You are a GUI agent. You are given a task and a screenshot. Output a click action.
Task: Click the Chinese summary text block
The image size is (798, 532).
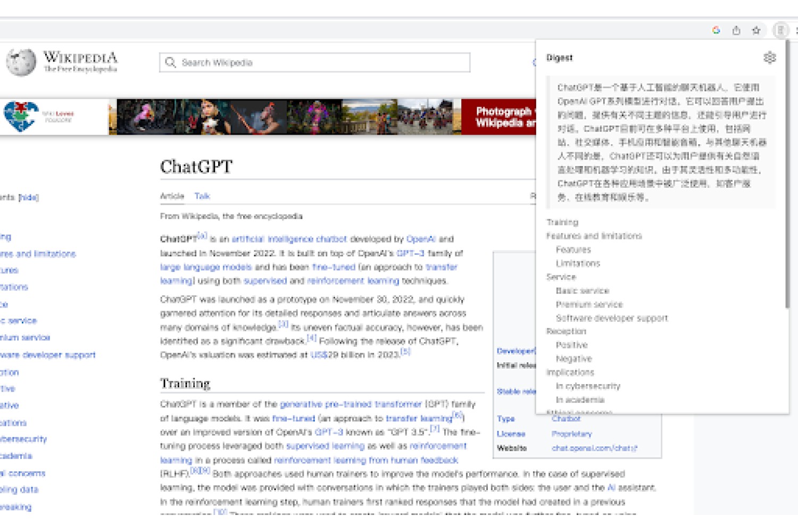[661, 142]
